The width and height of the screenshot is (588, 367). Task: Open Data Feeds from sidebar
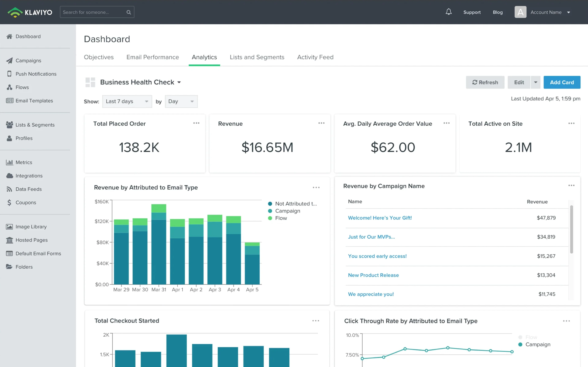point(28,189)
